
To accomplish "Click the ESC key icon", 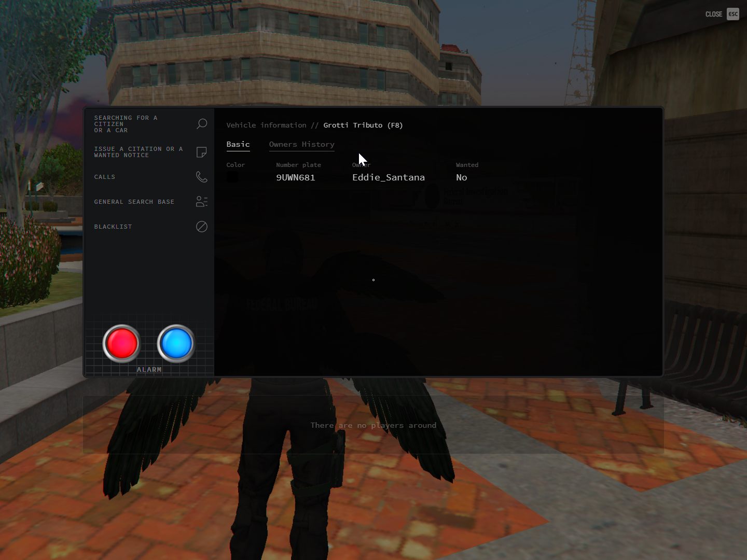I will click(x=733, y=14).
